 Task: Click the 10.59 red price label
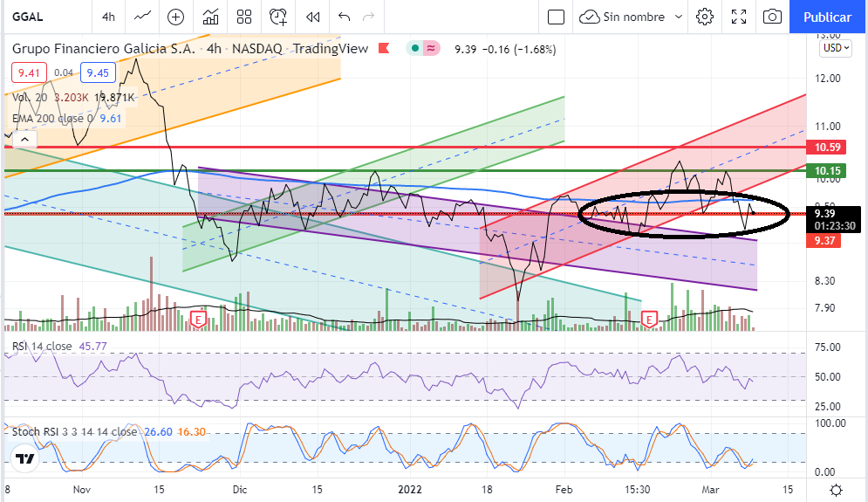(827, 148)
